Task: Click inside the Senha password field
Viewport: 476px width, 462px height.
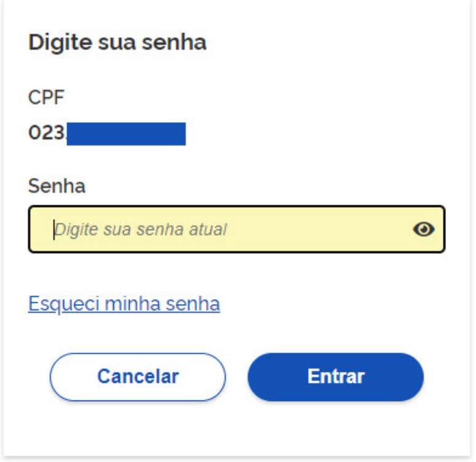Action: [x=228, y=230]
